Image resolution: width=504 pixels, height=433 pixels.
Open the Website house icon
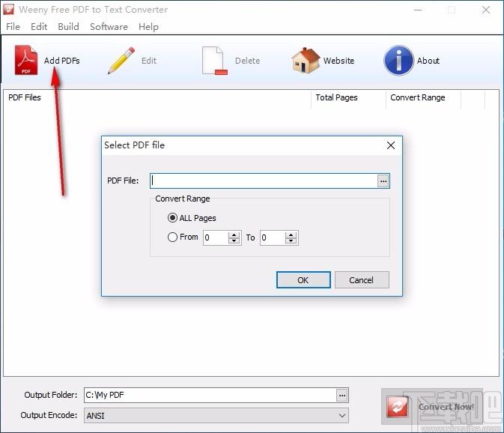click(x=306, y=60)
